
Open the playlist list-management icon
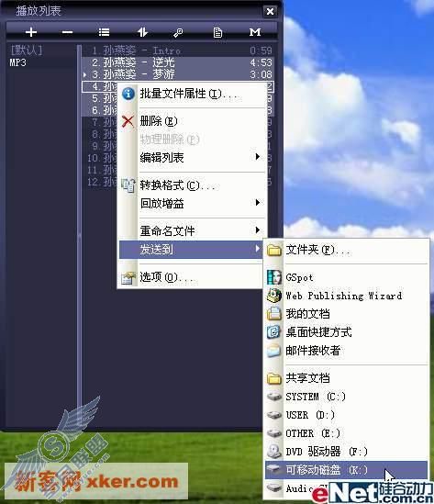click(104, 32)
